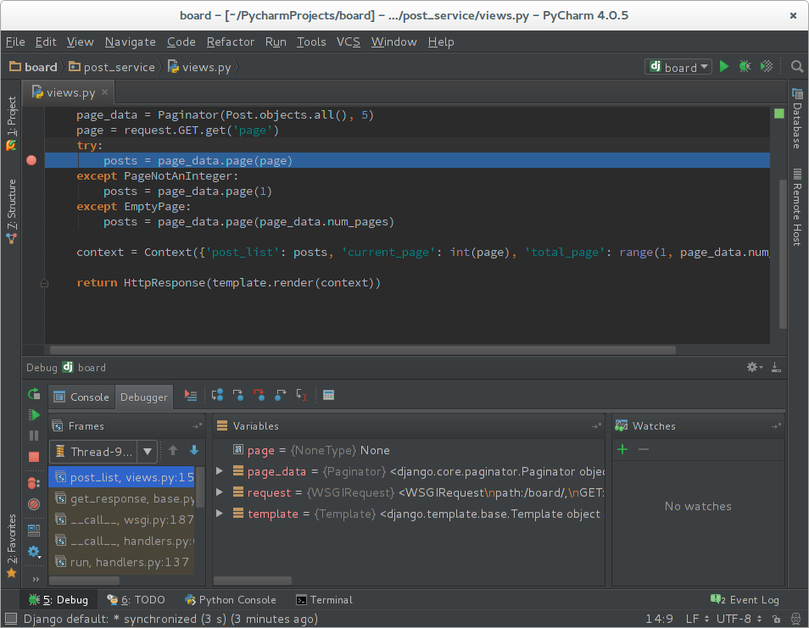Click Step Into My Code icon
Screen dimensions: 809x628
tap(259, 395)
